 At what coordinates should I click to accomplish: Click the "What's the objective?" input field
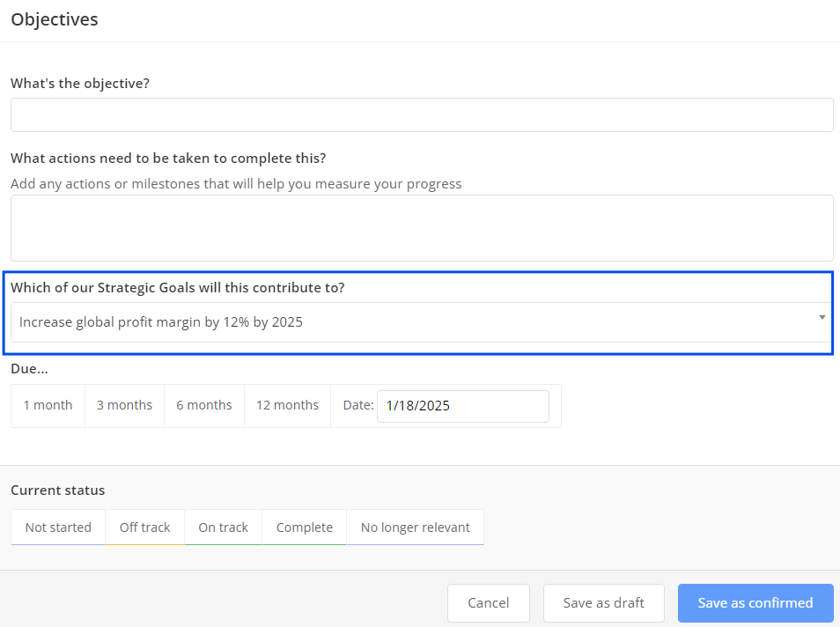tap(422, 114)
